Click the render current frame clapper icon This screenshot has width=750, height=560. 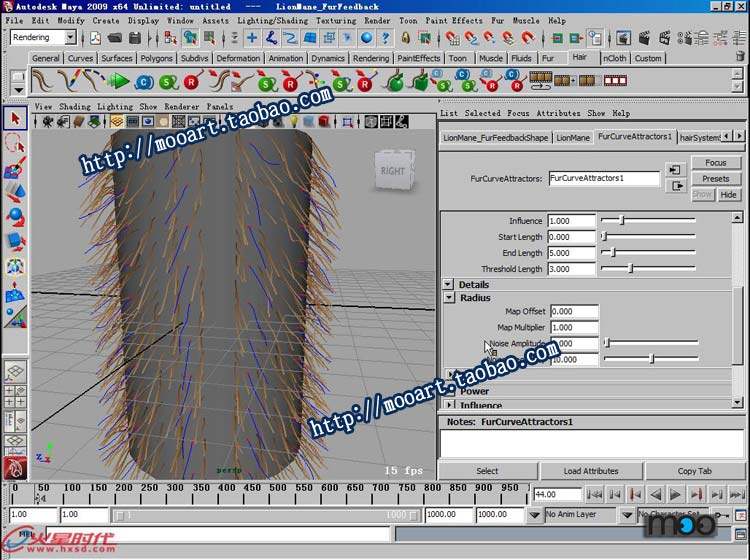click(x=644, y=37)
